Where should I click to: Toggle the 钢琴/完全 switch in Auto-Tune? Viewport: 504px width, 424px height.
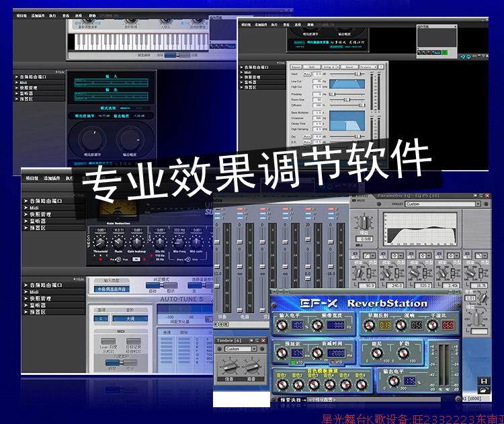coord(121,363)
